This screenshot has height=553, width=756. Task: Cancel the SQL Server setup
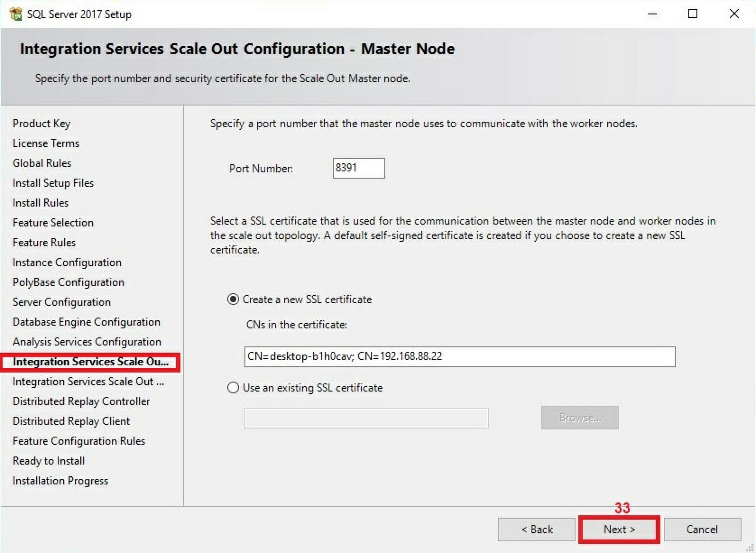702,529
